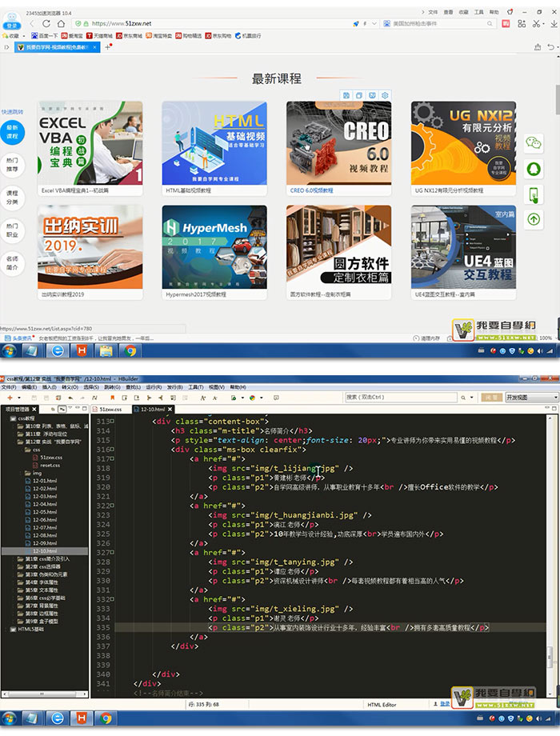The height and width of the screenshot is (736, 560).
Task: Open the HBuilder 文件(F) menu
Action: click(9, 387)
